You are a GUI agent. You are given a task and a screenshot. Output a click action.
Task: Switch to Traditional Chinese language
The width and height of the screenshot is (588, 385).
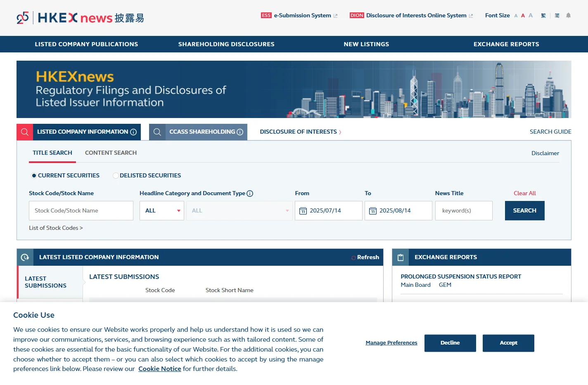(543, 15)
